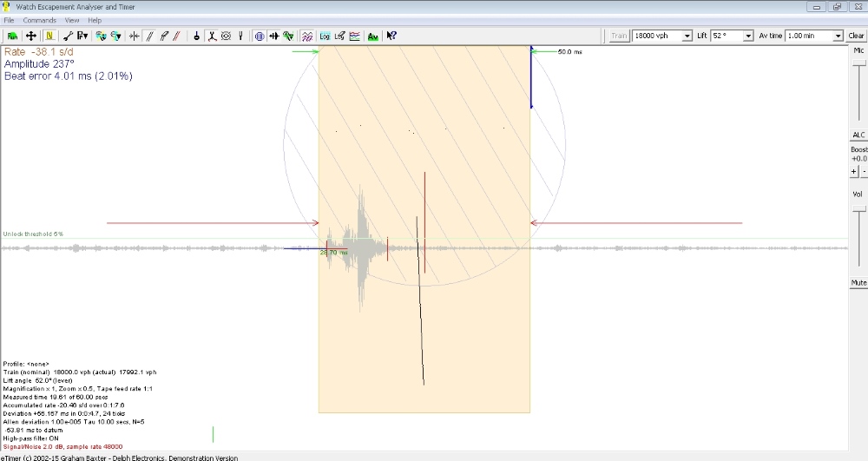Viewport: 868px width, 461px height.
Task: Click the Av averaging icon
Action: (x=372, y=36)
